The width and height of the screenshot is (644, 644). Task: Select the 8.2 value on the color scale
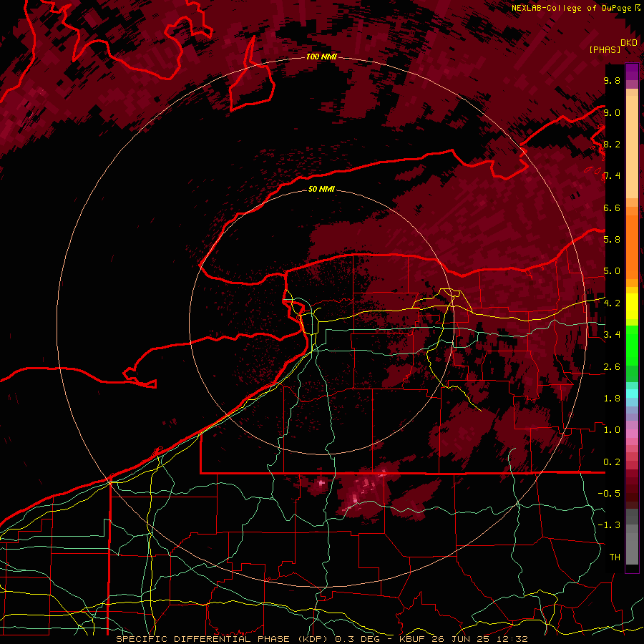pos(612,144)
